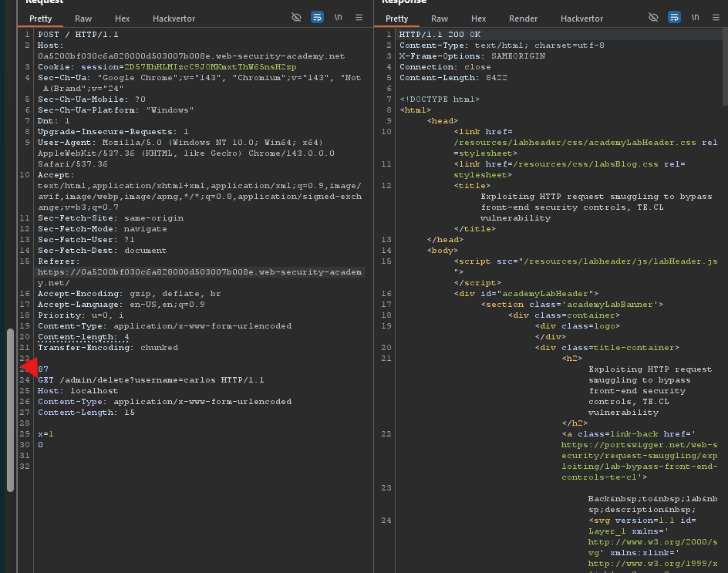This screenshot has width=728, height=573.
Task: Click the 'Host: localhost' line
Action: 78,390
